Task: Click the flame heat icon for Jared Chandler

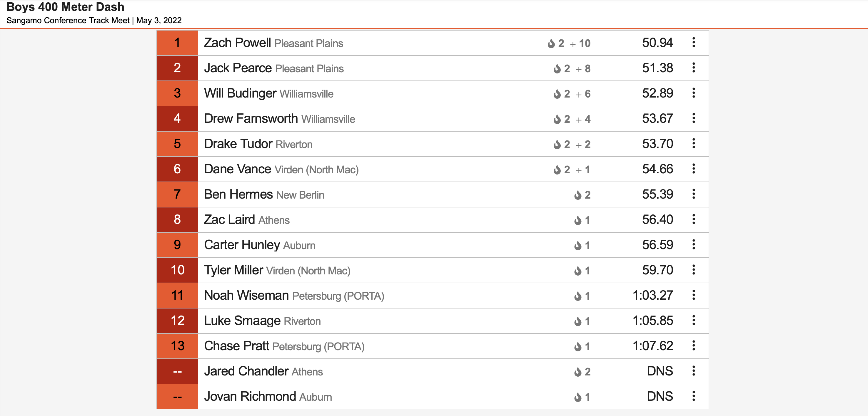Action: (x=578, y=372)
